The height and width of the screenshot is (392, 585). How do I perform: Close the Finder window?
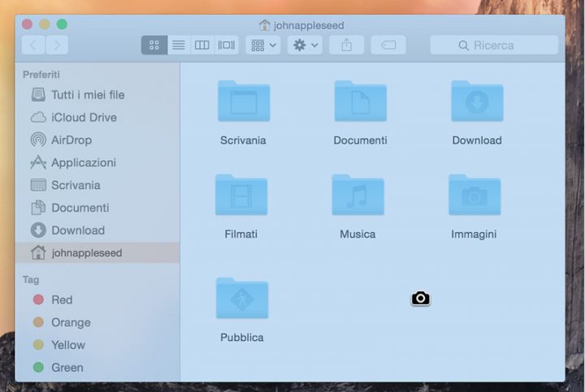27,24
